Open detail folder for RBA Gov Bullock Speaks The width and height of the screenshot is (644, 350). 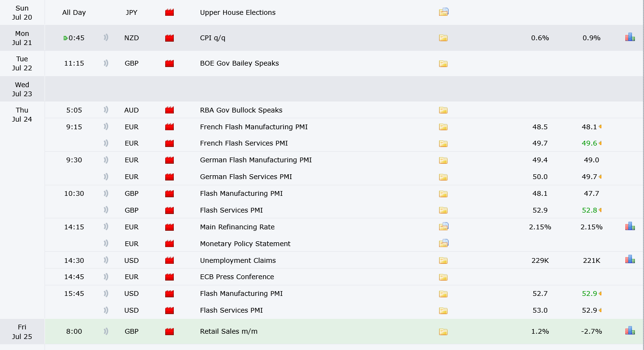[x=443, y=110]
